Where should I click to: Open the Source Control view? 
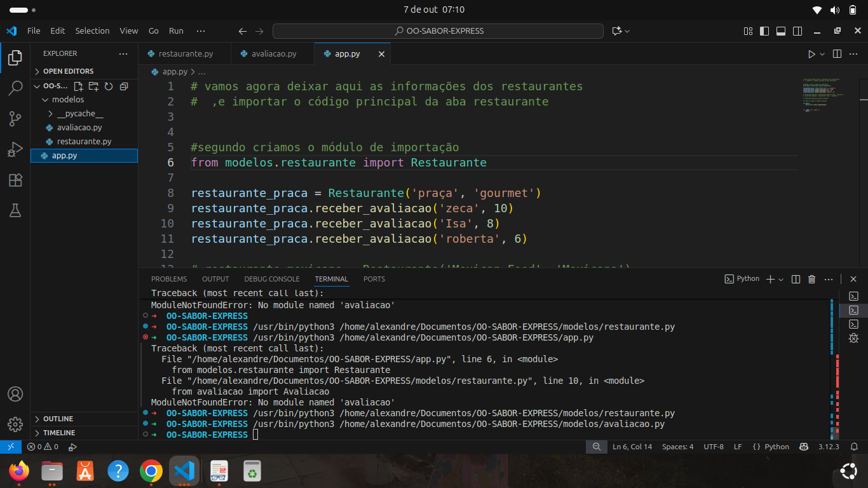[x=15, y=119]
